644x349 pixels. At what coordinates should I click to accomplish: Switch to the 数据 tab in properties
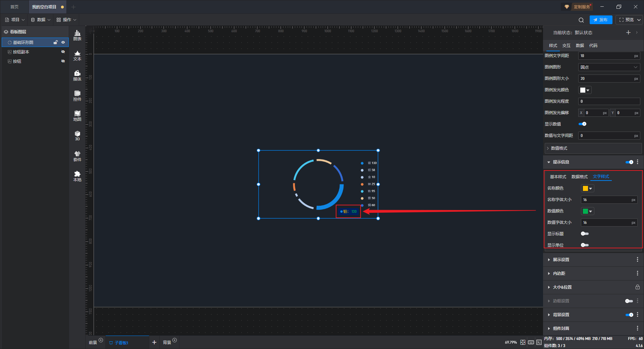point(580,46)
